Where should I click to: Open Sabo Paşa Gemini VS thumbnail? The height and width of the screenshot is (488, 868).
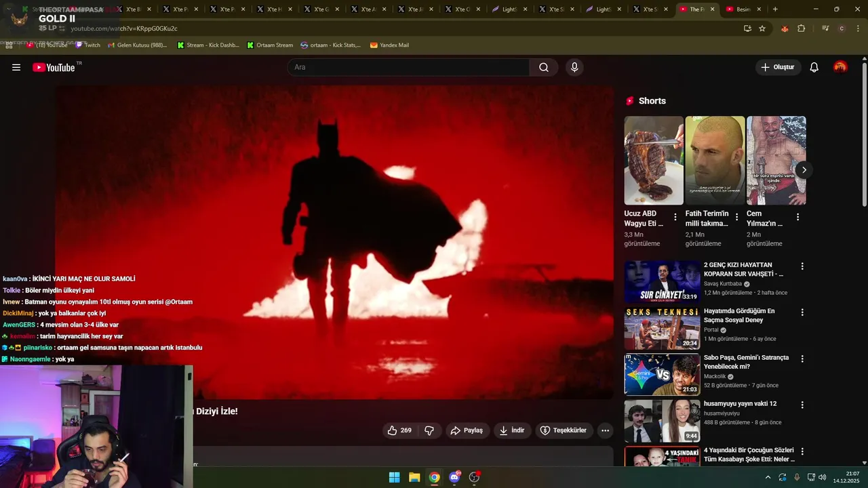coord(663,374)
